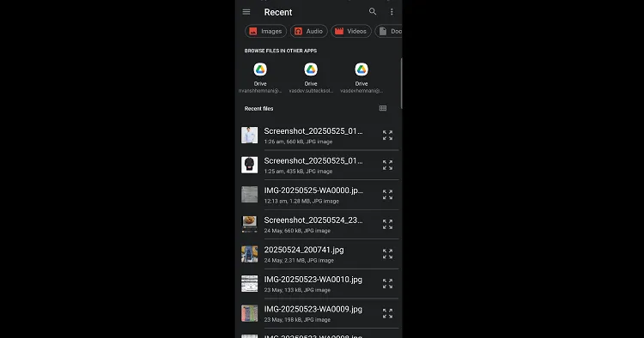The width and height of the screenshot is (644, 338).
Task: Click the vertical scrollbar handle
Action: tap(401, 83)
